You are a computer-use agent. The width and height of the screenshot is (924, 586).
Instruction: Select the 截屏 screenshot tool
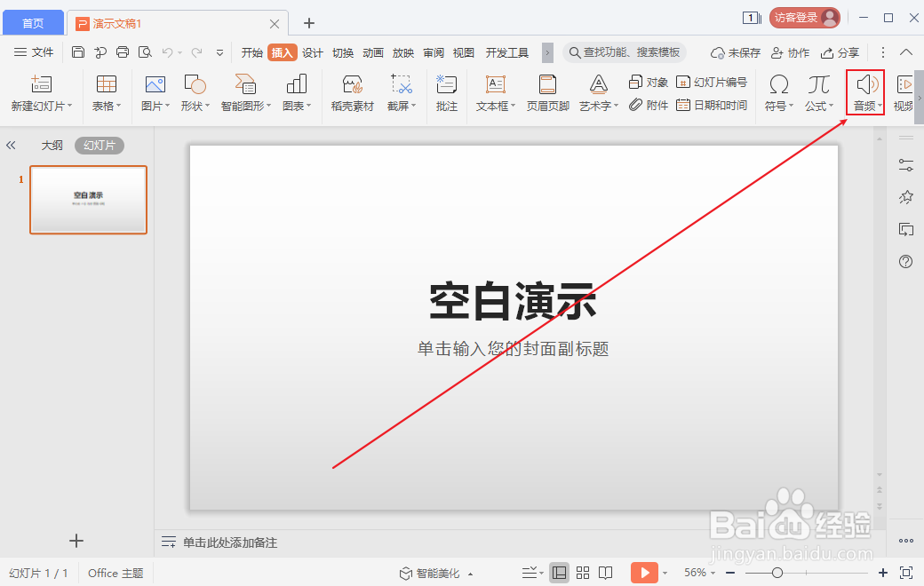pyautogui.click(x=401, y=92)
